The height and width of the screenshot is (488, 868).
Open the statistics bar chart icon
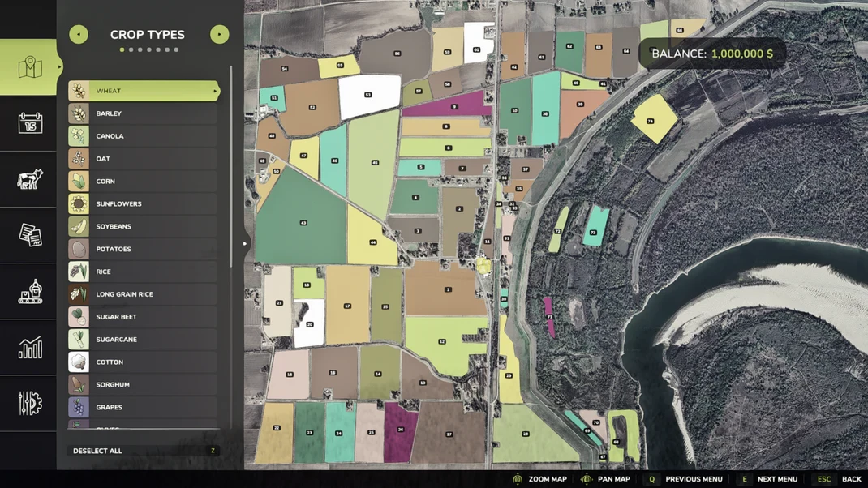click(30, 348)
